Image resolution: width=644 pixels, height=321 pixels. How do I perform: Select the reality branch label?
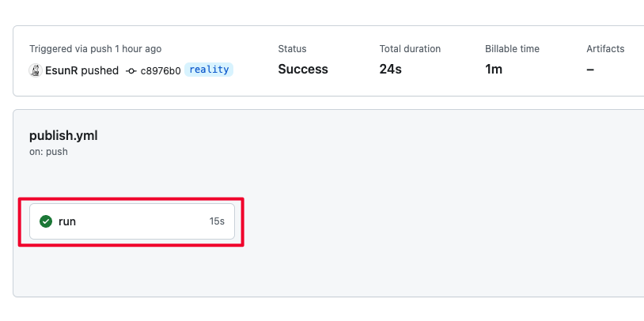pyautogui.click(x=209, y=70)
